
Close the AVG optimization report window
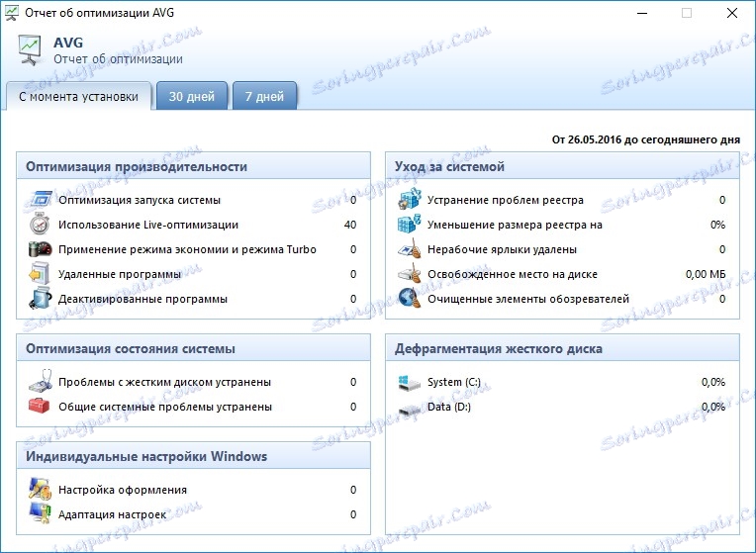pyautogui.click(x=732, y=13)
